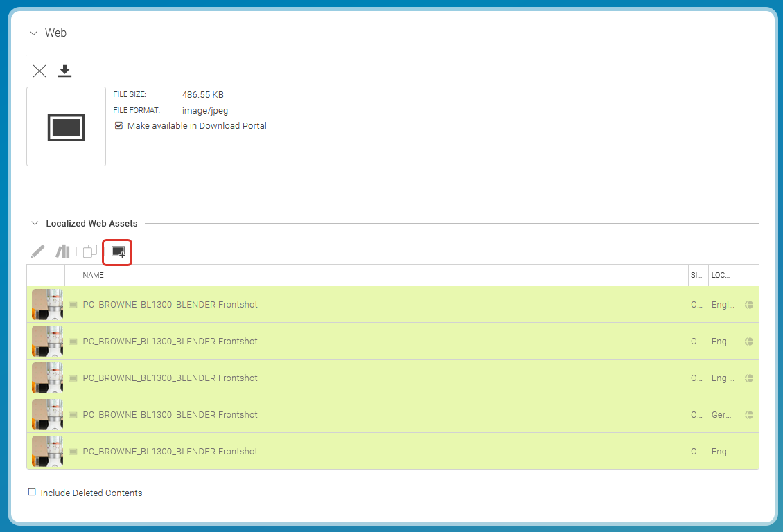Click image type icon in second row
The height and width of the screenshot is (532, 783).
tap(73, 342)
